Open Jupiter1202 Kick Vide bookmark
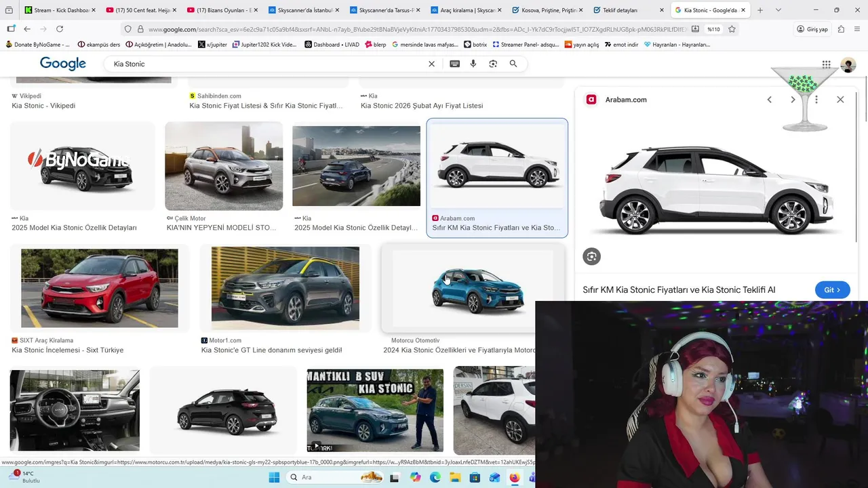 click(x=264, y=45)
